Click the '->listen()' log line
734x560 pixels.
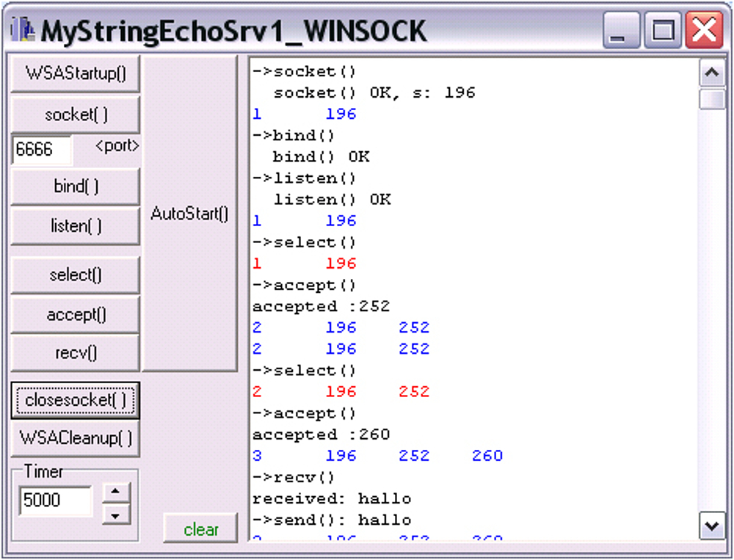click(305, 178)
